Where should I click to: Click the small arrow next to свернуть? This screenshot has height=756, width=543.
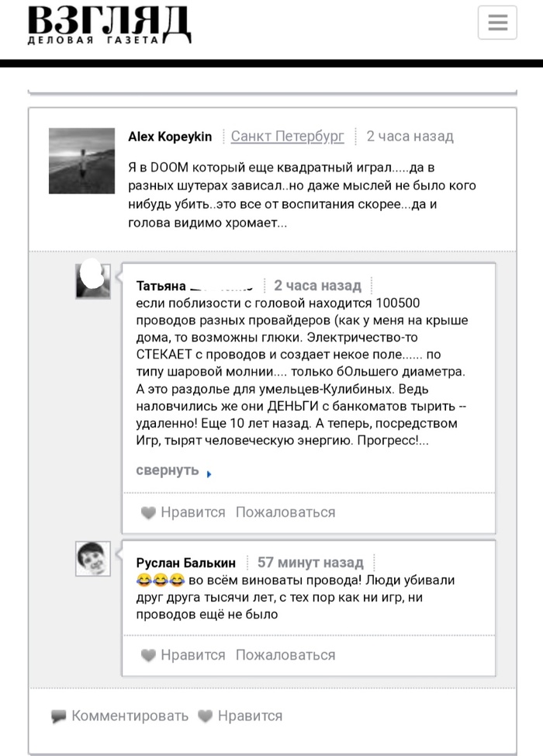click(x=209, y=473)
